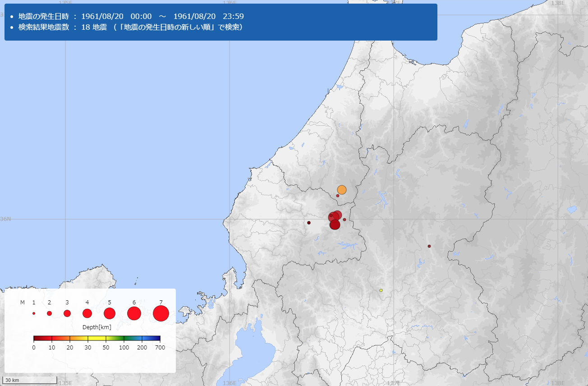Select the small red marker just below the orange marker
Image resolution: width=588 pixels, height=386 pixels.
point(338,196)
